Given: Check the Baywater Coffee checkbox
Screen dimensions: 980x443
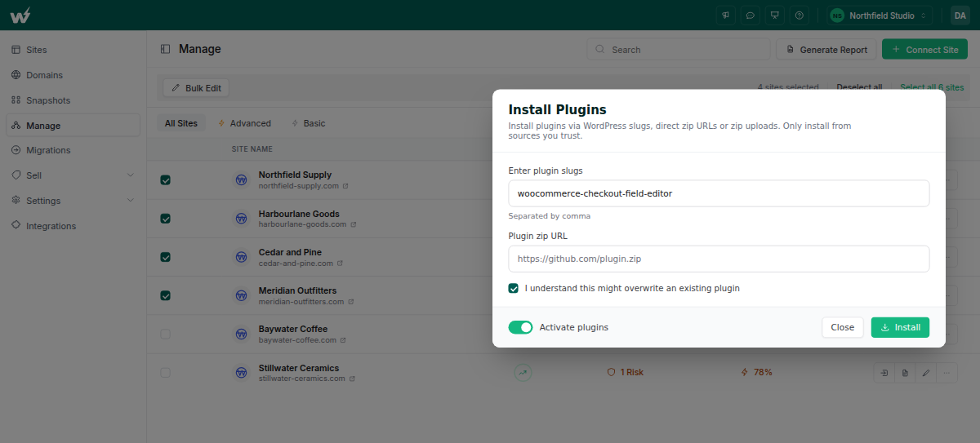Looking at the screenshot, I should pyautogui.click(x=166, y=334).
